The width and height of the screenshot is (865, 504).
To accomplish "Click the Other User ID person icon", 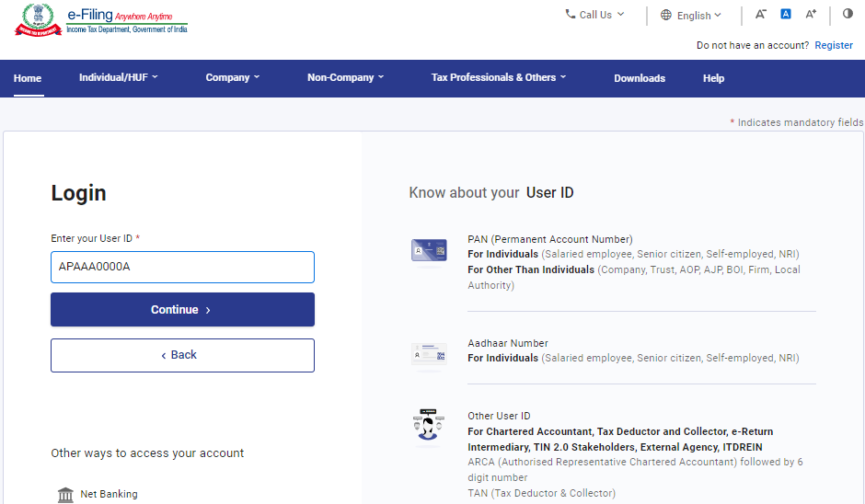I will 429,425.
